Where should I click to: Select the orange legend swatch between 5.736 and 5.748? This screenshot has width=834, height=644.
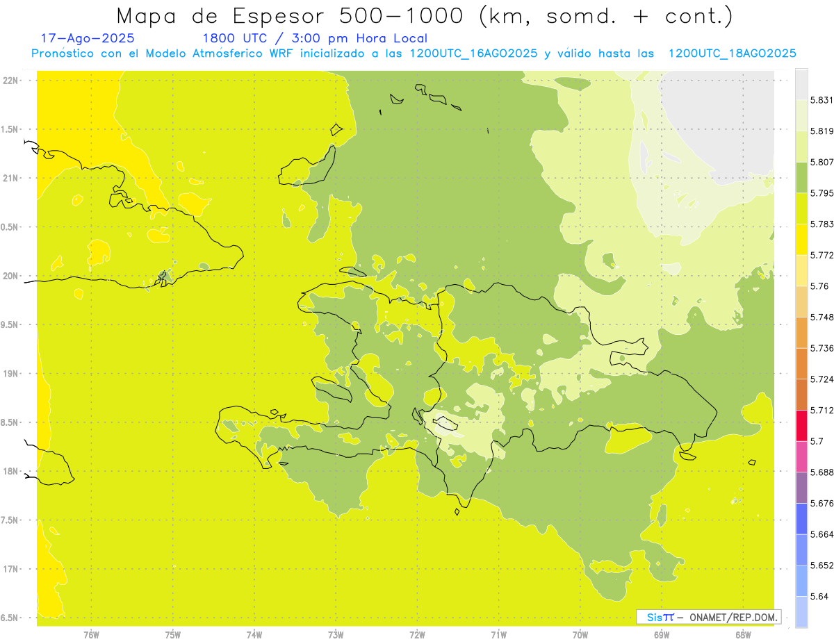(801, 332)
